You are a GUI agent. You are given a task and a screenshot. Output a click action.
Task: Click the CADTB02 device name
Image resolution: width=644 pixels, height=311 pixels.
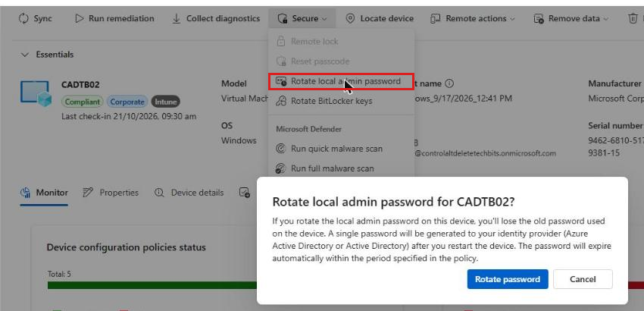point(80,85)
